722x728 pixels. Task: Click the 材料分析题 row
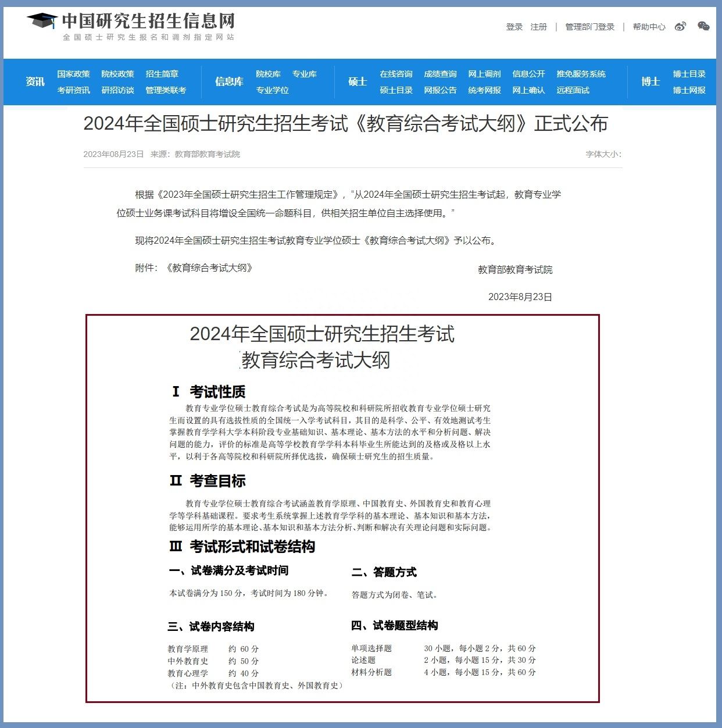pos(444,672)
